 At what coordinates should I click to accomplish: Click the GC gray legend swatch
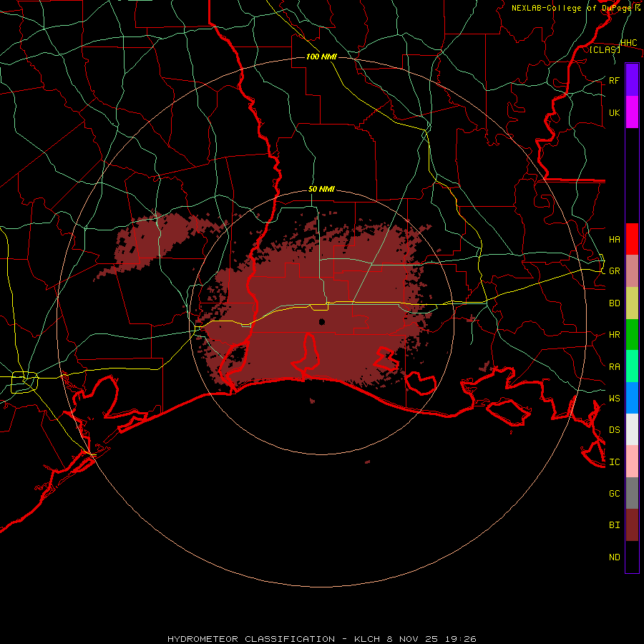tap(632, 493)
